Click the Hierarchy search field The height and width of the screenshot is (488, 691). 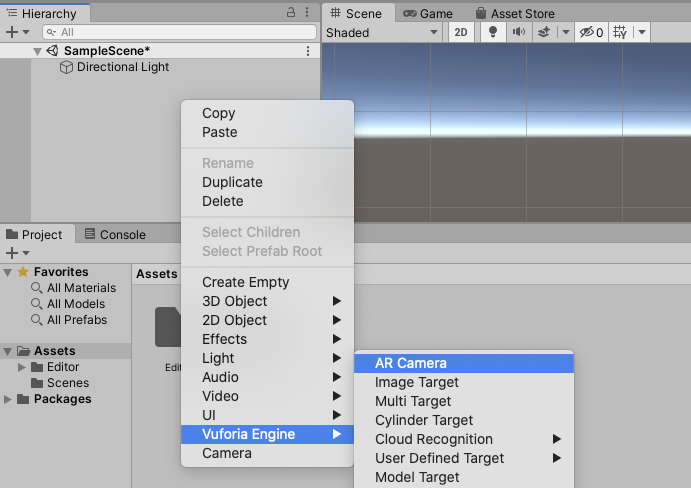[179, 32]
